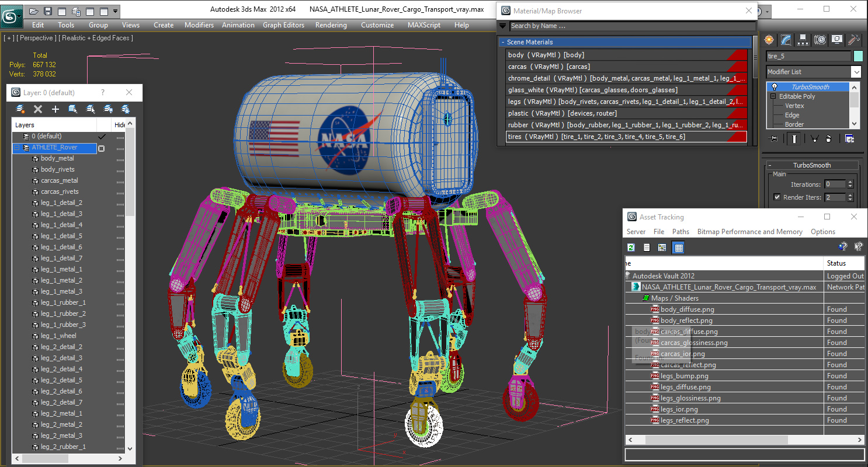
Task: Click Refresh icon in Asset Tracking
Action: point(631,248)
